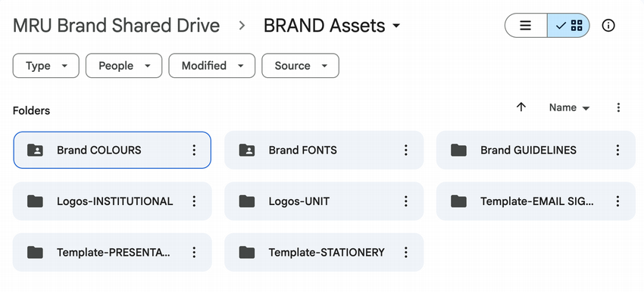Open more sort options menu
The width and height of the screenshot is (644, 292).
[618, 107]
